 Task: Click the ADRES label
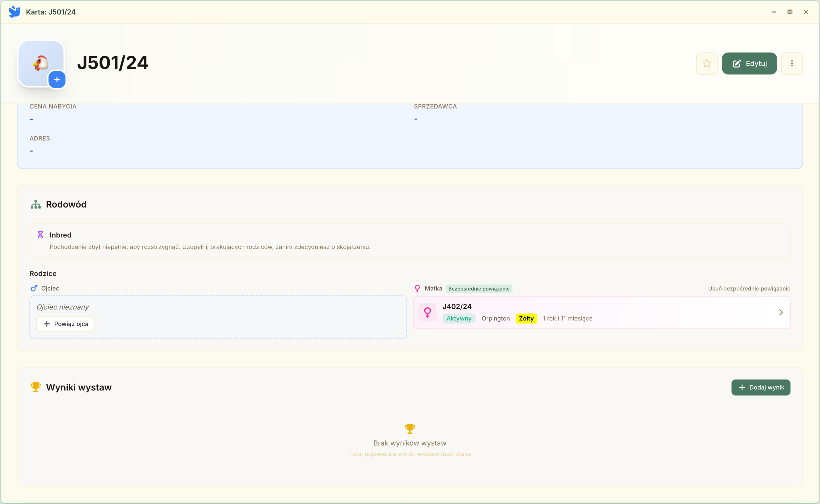[x=40, y=138]
